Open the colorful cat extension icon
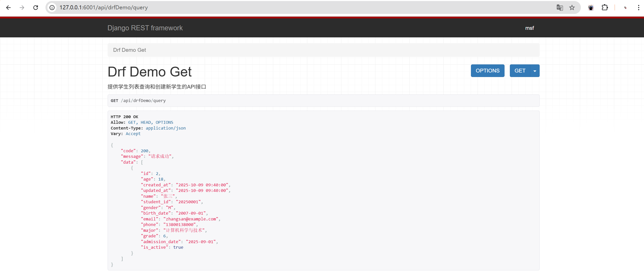 (x=591, y=8)
